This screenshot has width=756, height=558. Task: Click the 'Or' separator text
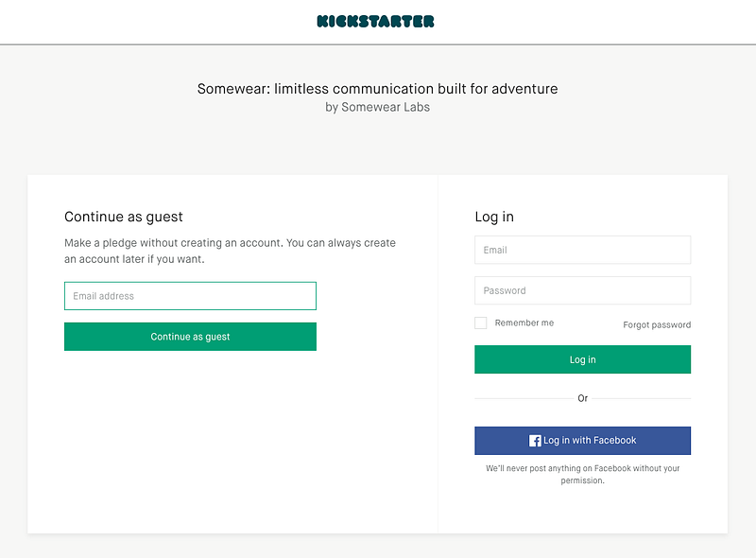pyautogui.click(x=582, y=398)
